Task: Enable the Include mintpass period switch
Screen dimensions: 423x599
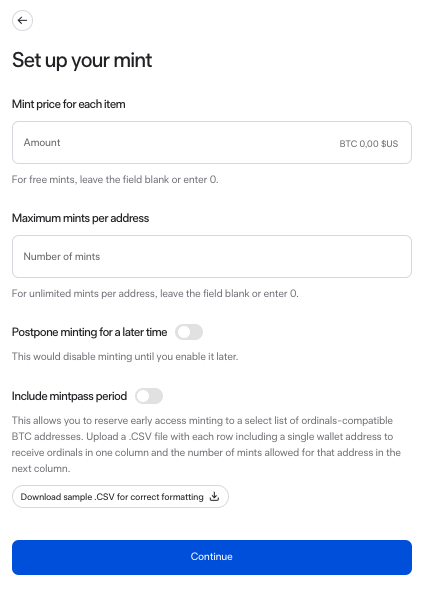Action: 149,396
